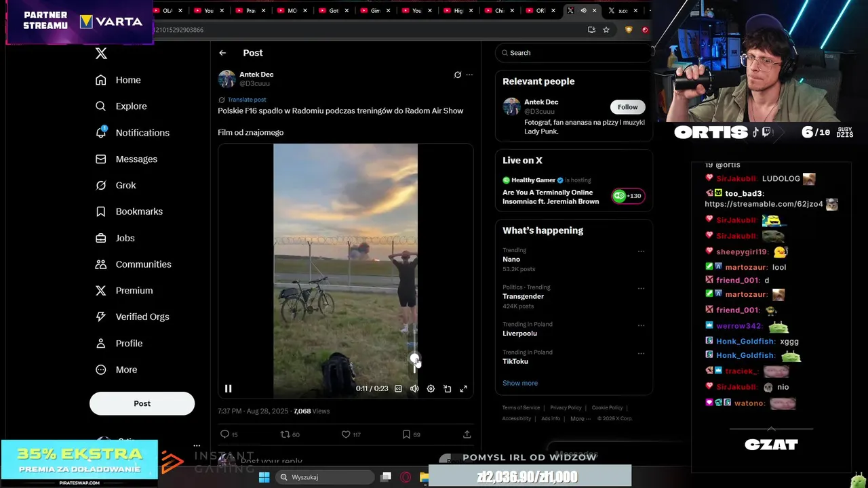Open Messages in X sidebar
Screen dimensions: 868x488
(x=126, y=159)
